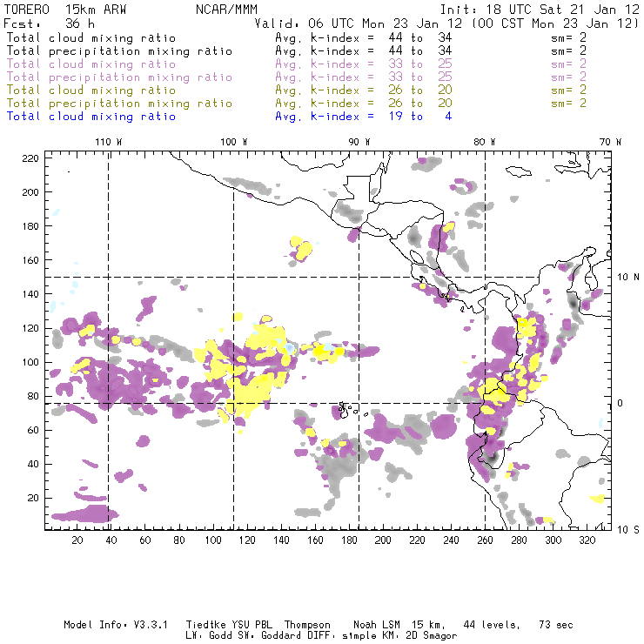
Task: Click the purple "Total precipitation mixing ratio" legend line
Action: click(119, 77)
